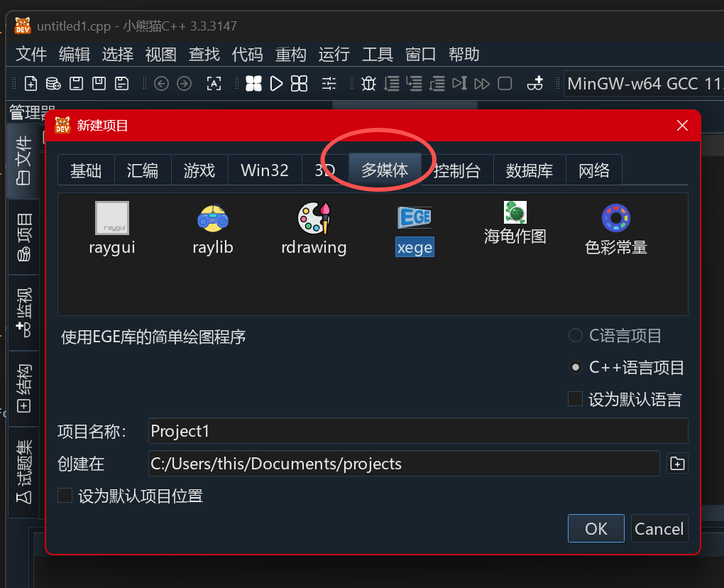The height and width of the screenshot is (588, 724).
Task: Enable the 设为默认语言 checkbox
Action: click(x=576, y=399)
